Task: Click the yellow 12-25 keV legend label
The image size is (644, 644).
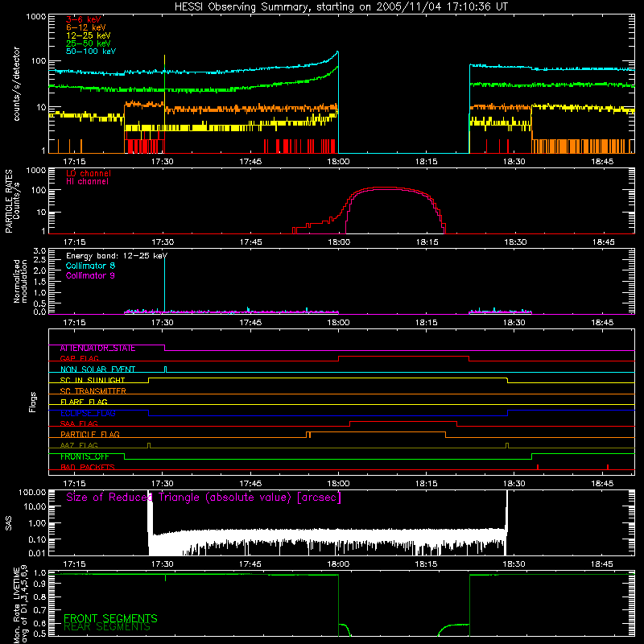Action: (x=89, y=35)
